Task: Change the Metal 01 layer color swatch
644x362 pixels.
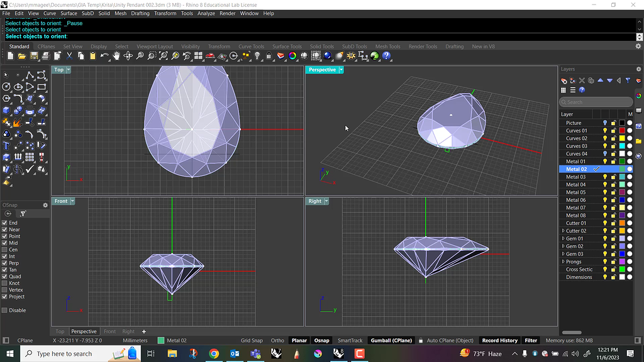Action: 622,162
